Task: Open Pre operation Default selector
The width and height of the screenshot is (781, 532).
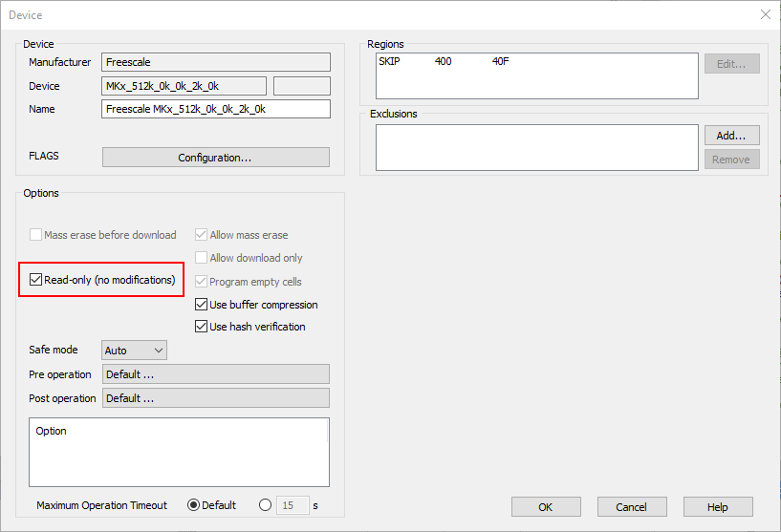Action: (x=215, y=374)
